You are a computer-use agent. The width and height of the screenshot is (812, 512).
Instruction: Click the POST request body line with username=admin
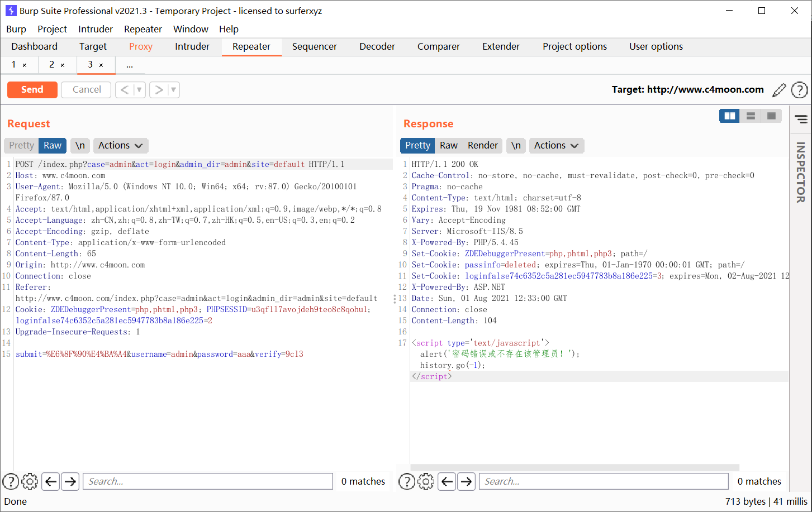(159, 354)
